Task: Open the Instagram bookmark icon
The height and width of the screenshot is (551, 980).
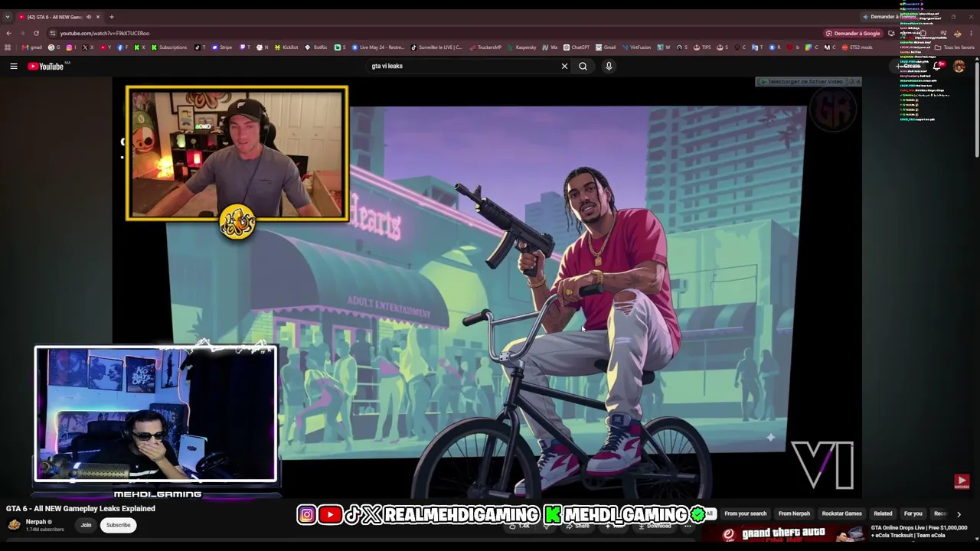Action: pyautogui.click(x=70, y=47)
